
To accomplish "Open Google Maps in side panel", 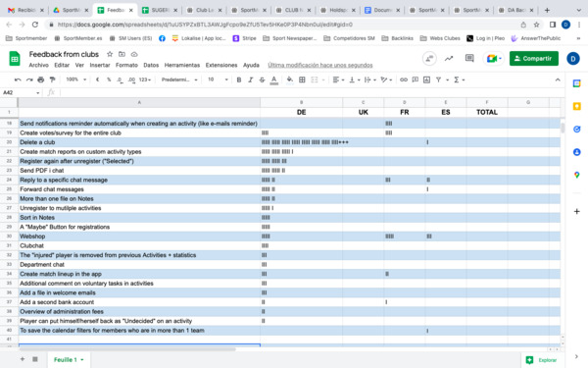I will (577, 175).
